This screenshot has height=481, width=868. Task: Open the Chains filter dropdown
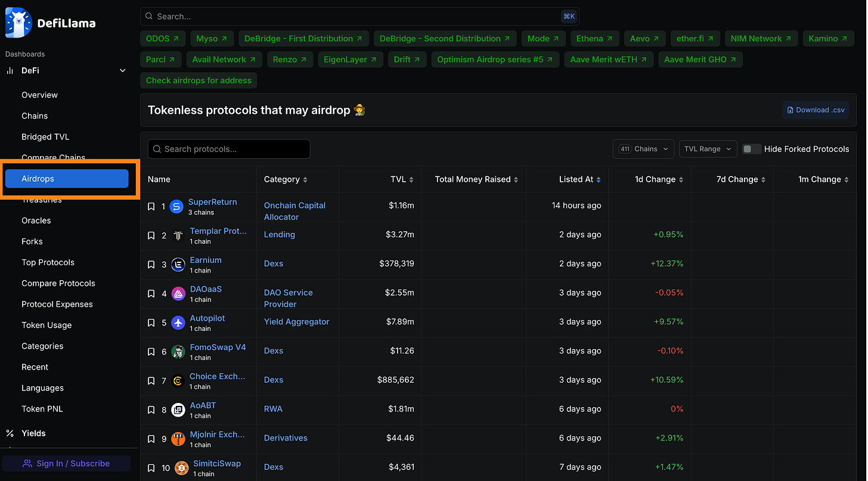643,149
